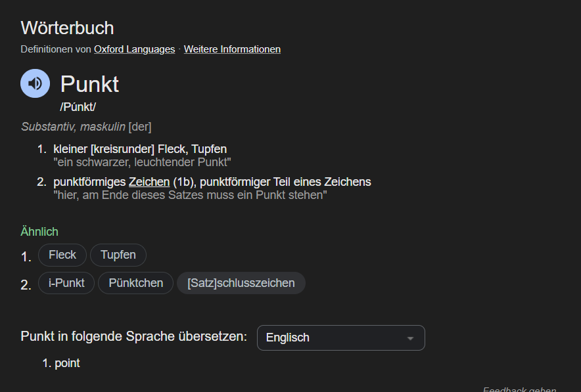The width and height of the screenshot is (581, 392).
Task: Click the green Ähnlich heading
Action: [39, 232]
